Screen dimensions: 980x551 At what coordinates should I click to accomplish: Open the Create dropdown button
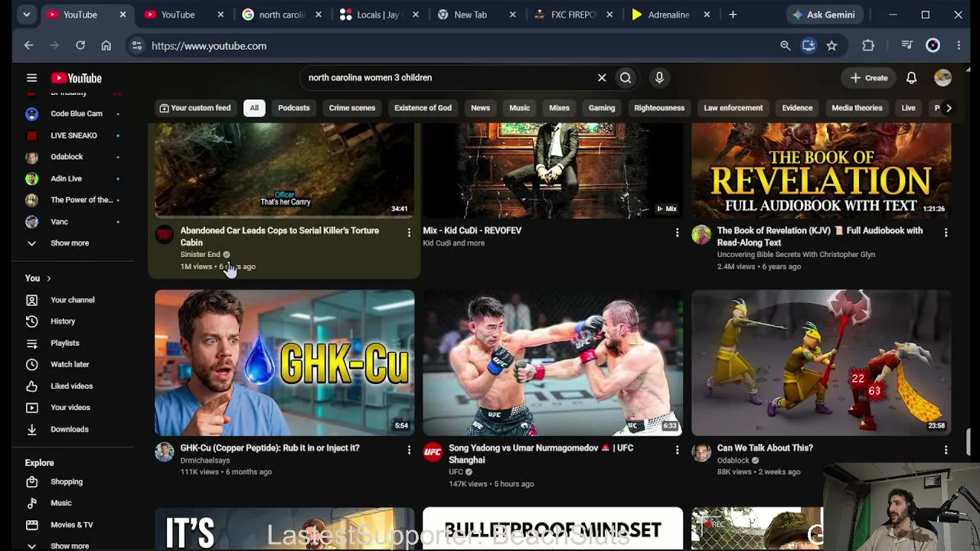[x=869, y=78]
